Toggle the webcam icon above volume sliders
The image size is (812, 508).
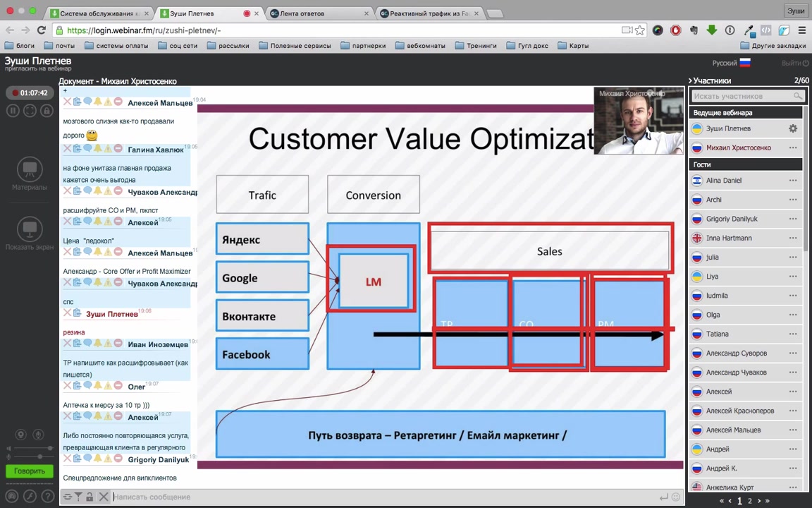pos(20,435)
